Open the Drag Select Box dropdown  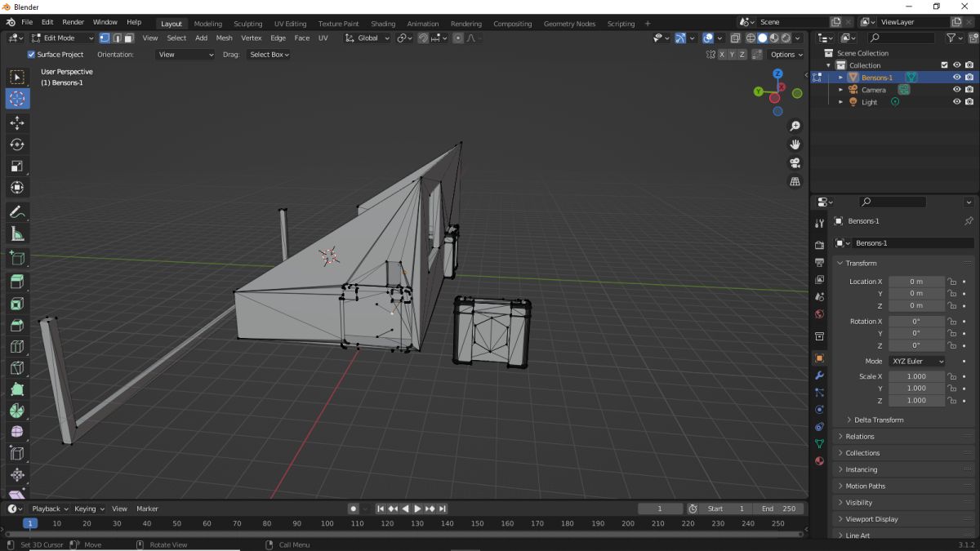(x=269, y=55)
